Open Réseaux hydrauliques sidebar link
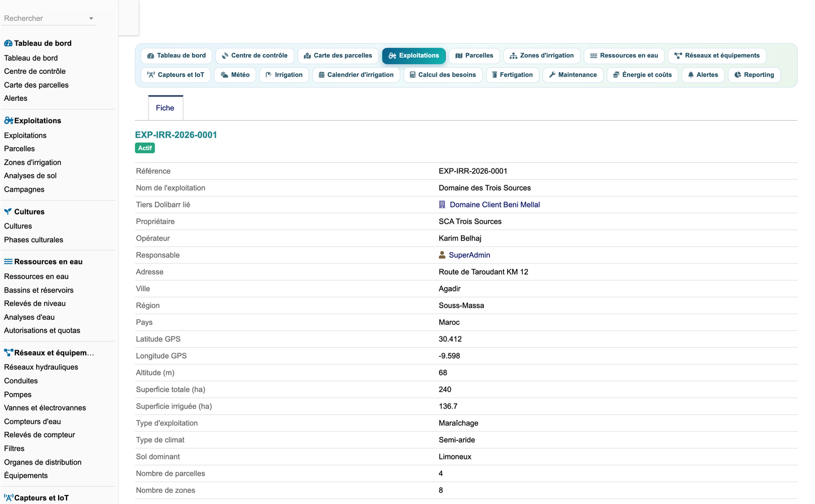Viewport: 815px width, 504px height. point(41,368)
